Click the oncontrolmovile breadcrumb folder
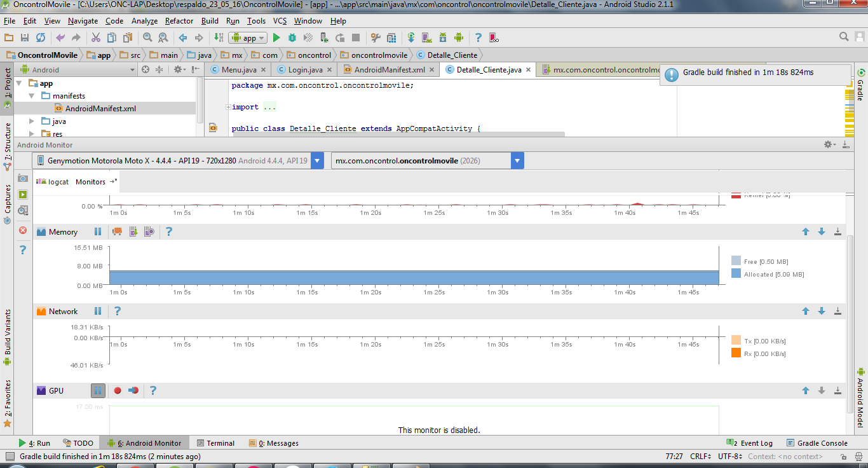This screenshot has height=468, width=868. click(x=374, y=55)
